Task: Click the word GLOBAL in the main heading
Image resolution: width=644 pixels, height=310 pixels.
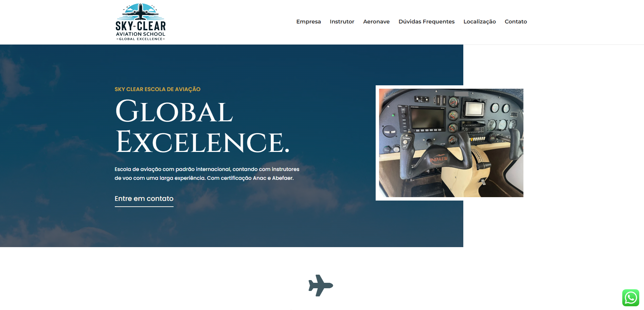Action: pos(174,111)
